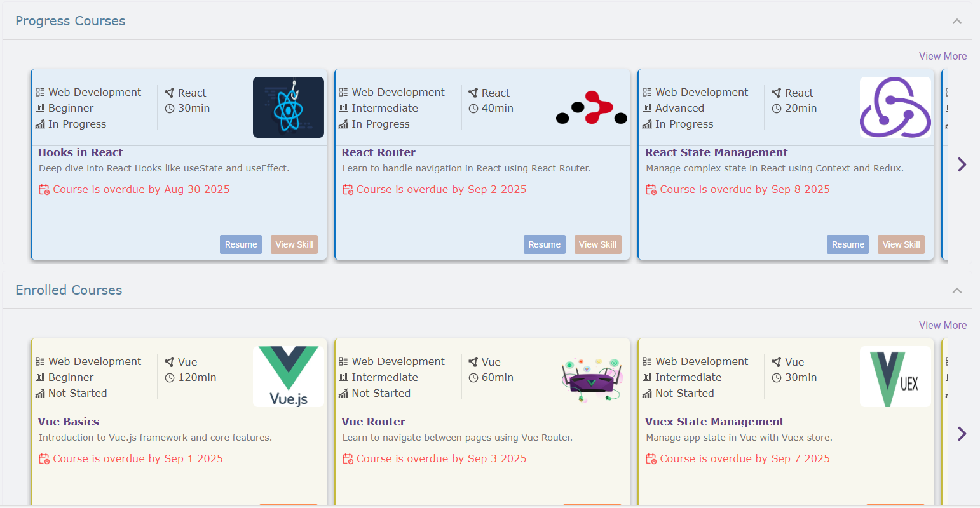Click the Intermediate level icon on React Router card

click(x=343, y=108)
